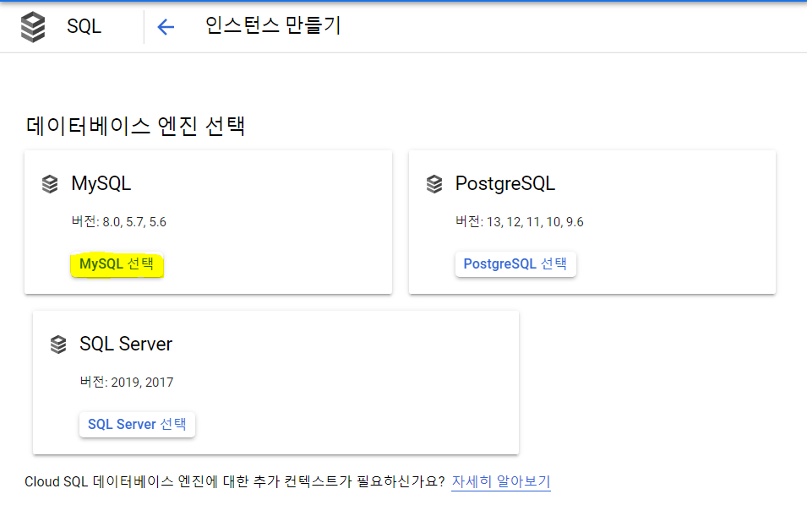Choose the MySQL 선택 button

pyautogui.click(x=117, y=264)
